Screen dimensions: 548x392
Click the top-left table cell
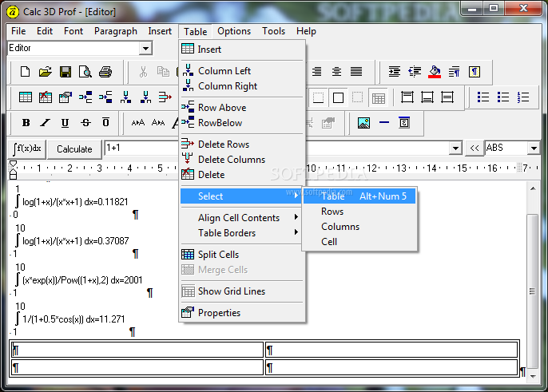pos(137,350)
